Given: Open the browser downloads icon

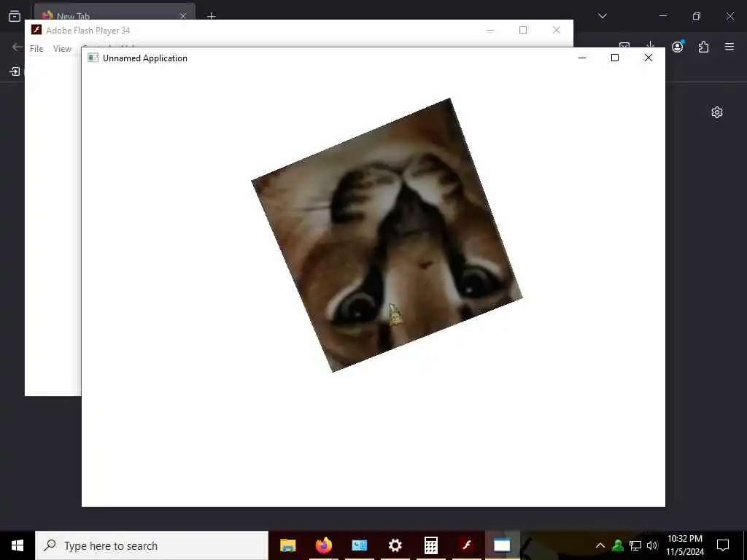Looking at the screenshot, I should pos(650,46).
